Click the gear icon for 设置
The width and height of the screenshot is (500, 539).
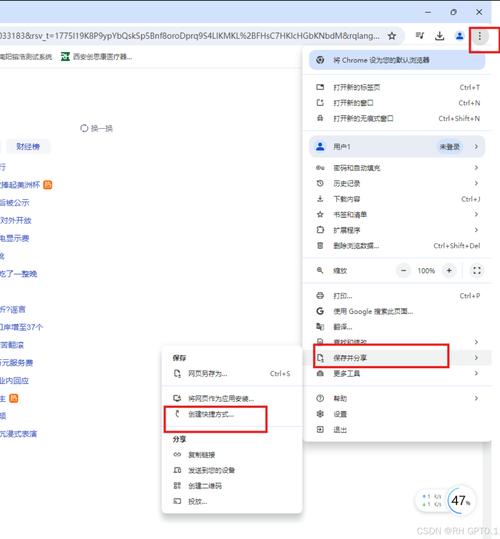pos(320,414)
